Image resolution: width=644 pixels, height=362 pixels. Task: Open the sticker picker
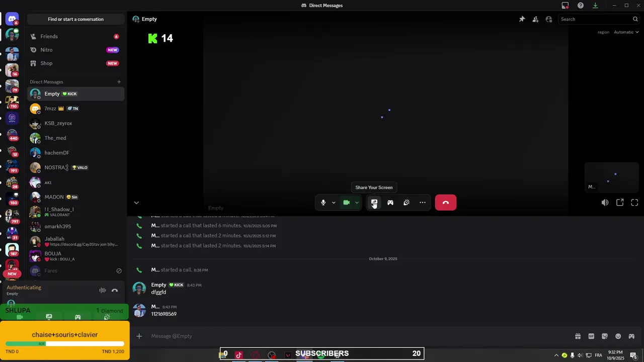pos(605,336)
